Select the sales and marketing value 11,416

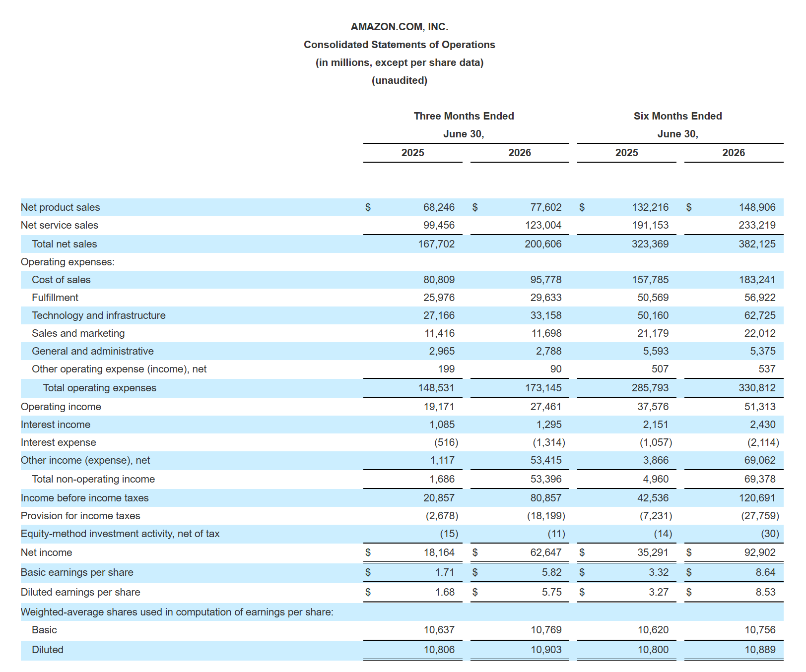coord(440,333)
